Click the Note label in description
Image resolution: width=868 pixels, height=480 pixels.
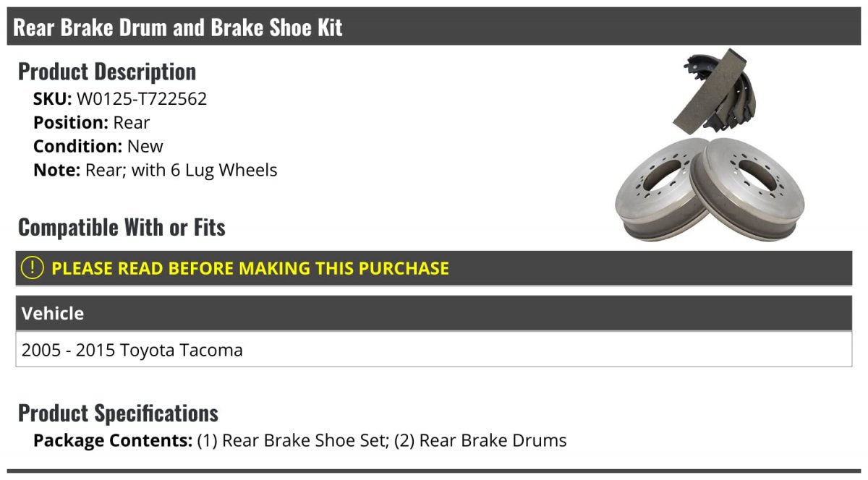[57, 171]
